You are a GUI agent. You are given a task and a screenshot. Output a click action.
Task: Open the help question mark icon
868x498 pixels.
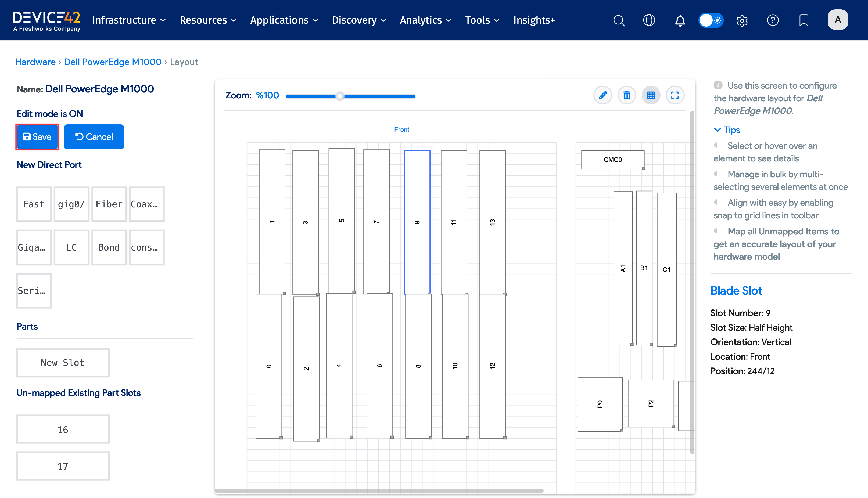point(773,20)
